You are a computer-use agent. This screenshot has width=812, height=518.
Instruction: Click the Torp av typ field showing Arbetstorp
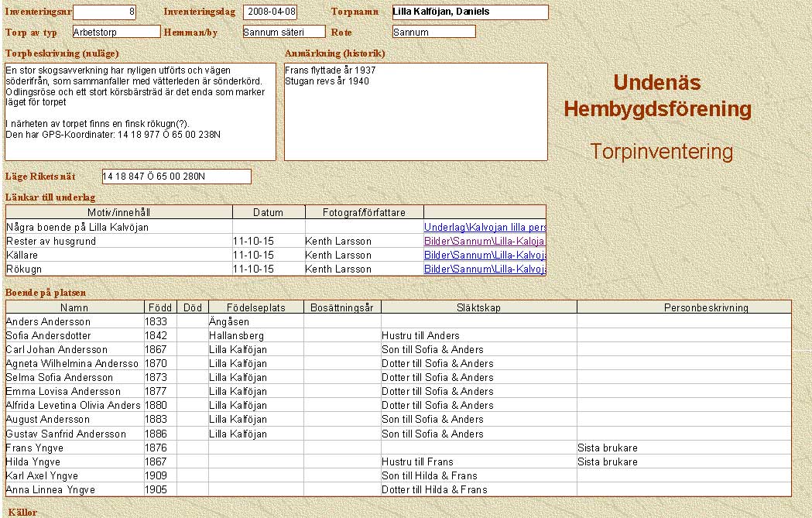pyautogui.click(x=116, y=32)
